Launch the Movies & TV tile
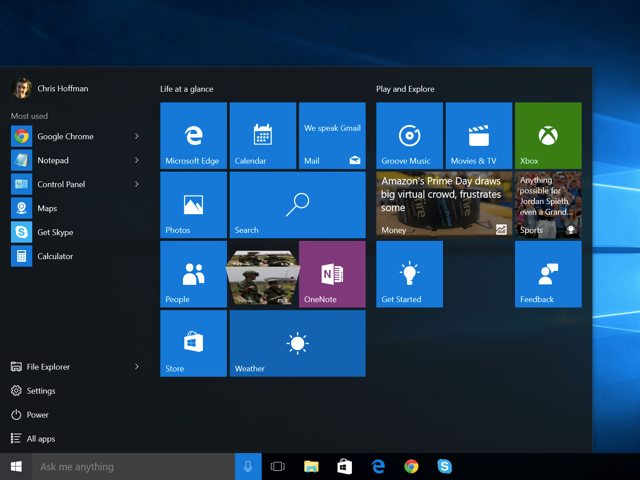The width and height of the screenshot is (640, 480). 479,136
